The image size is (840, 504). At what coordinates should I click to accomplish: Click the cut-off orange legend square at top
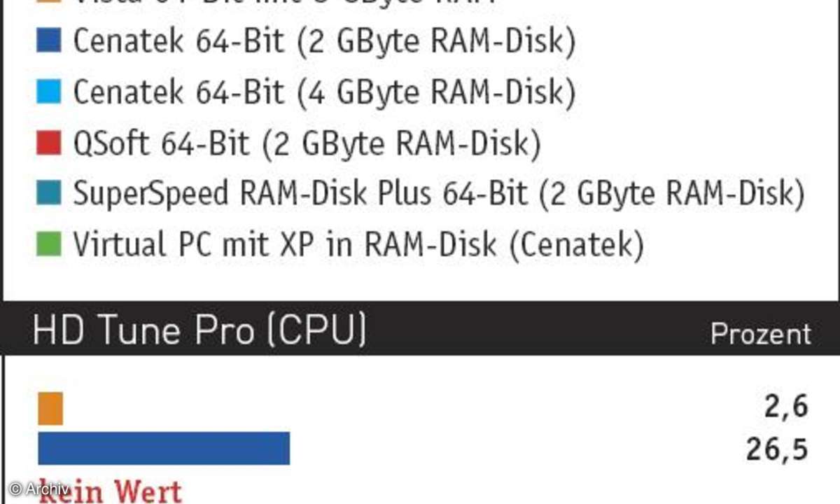[49, 2]
